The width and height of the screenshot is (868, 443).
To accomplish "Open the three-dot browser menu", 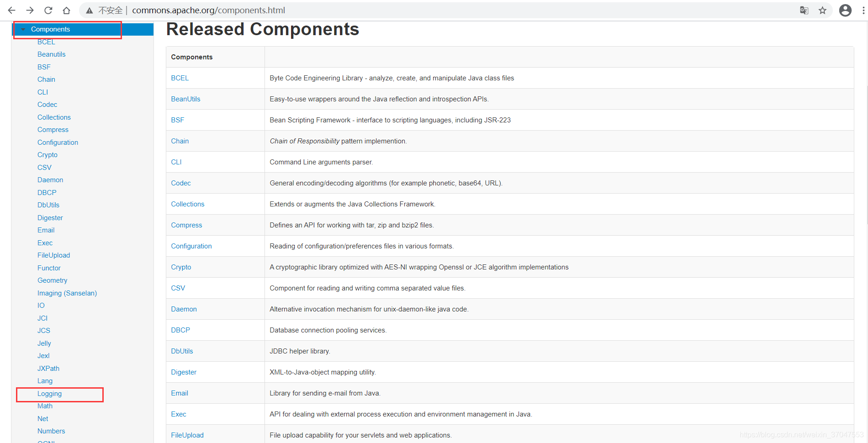I will click(862, 10).
